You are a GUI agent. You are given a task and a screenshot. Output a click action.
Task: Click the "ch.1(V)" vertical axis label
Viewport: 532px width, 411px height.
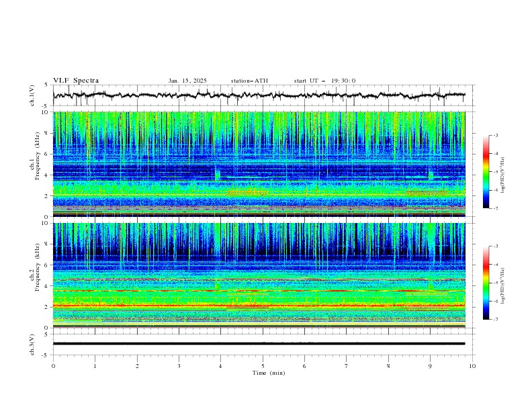tap(32, 95)
